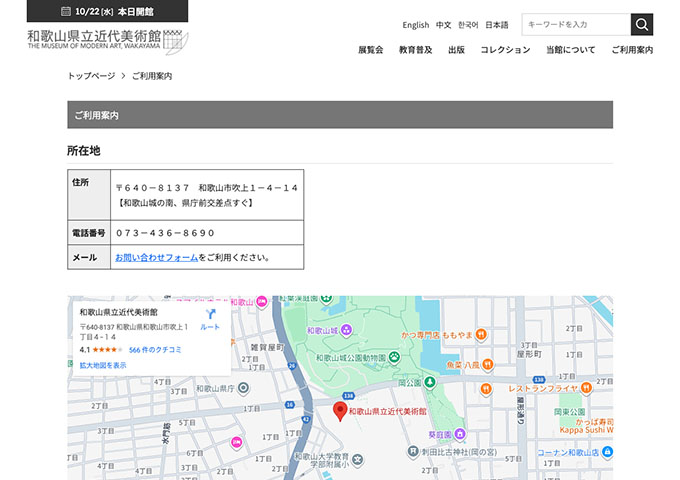Click the 雑賀屋町 district label

(x=268, y=347)
